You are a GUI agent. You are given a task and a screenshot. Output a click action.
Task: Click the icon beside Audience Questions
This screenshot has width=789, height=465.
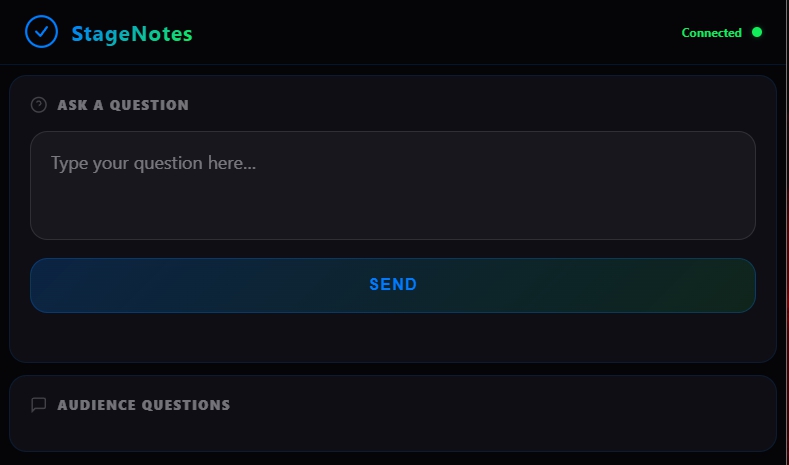[39, 405]
